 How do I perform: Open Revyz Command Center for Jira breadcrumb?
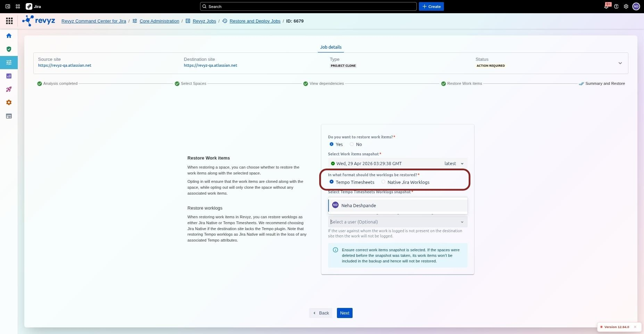point(94,21)
